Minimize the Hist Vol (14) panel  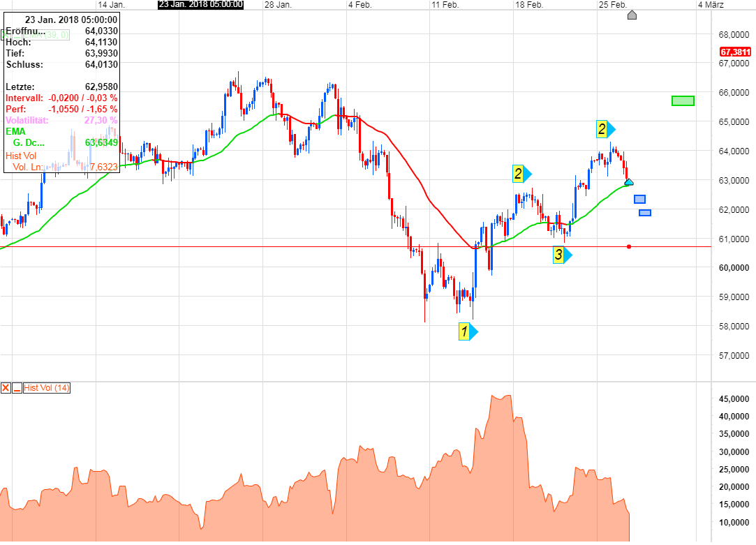[x=17, y=387]
